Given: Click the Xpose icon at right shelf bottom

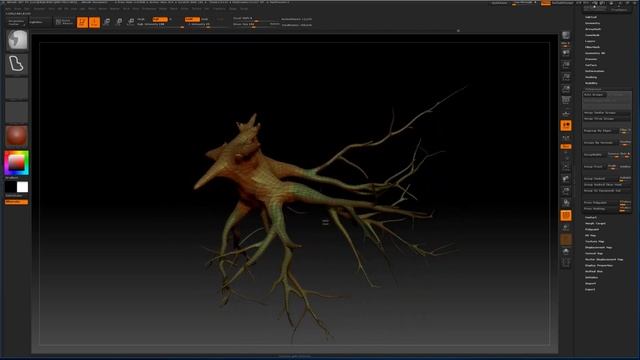Looking at the screenshot, I should tap(566, 263).
